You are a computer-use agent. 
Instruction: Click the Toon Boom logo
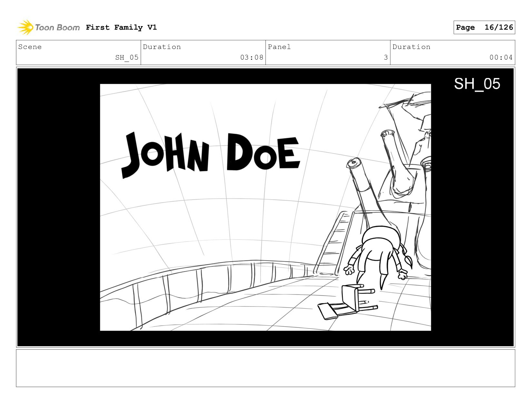[48, 27]
